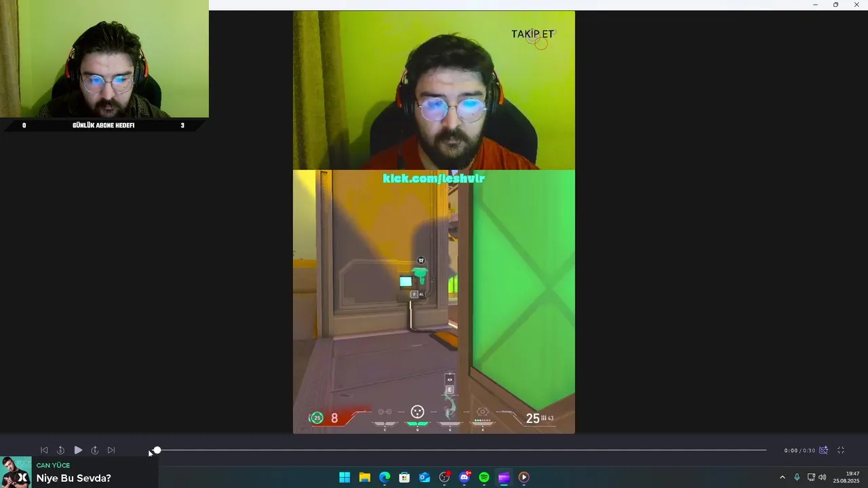Viewport: 868px width, 488px height.
Task: Open Discord from taskbar
Action: coord(465,477)
